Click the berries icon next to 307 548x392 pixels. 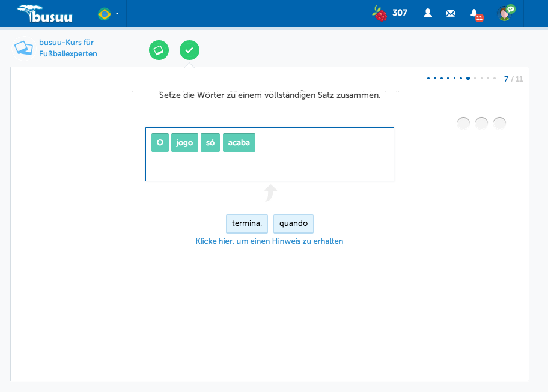[380, 14]
